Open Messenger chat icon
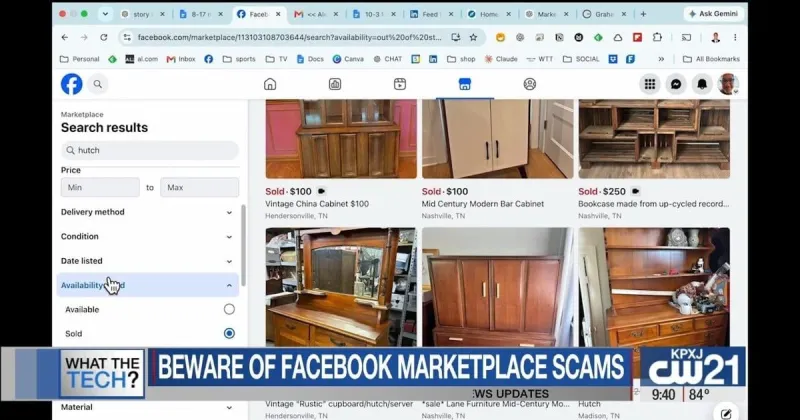The height and width of the screenshot is (420, 800). click(x=676, y=84)
